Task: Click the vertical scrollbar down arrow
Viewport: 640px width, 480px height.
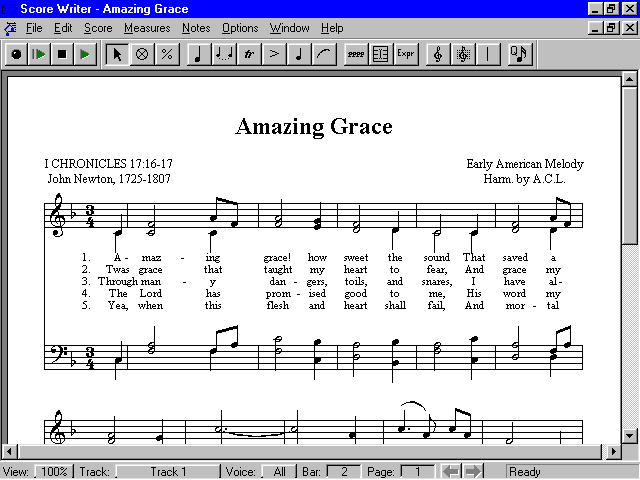Action: tap(629, 436)
